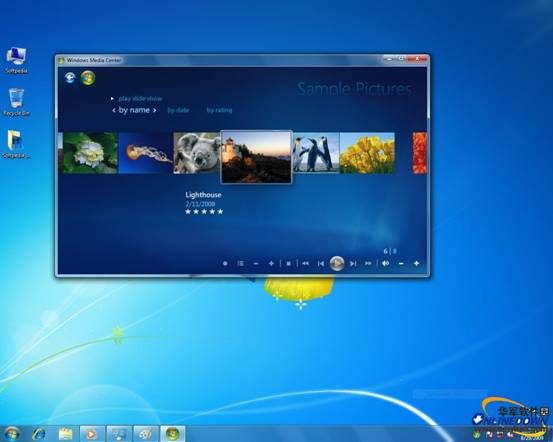Click the fast forward button
Screen dimensions: 553x442
click(x=368, y=264)
